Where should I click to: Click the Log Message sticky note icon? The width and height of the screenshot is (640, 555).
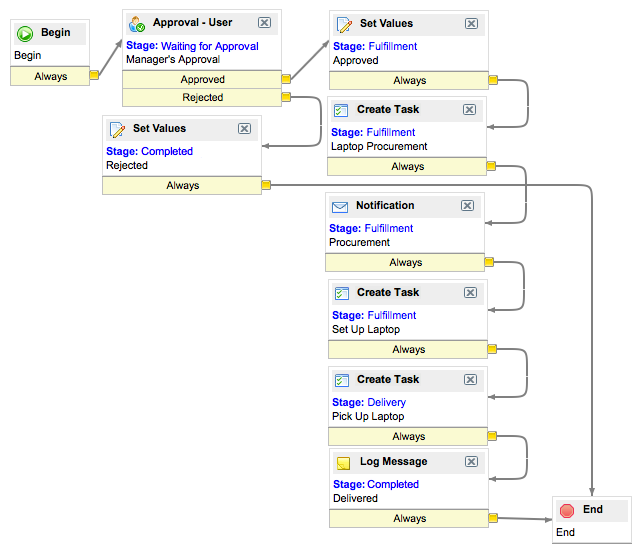343,463
